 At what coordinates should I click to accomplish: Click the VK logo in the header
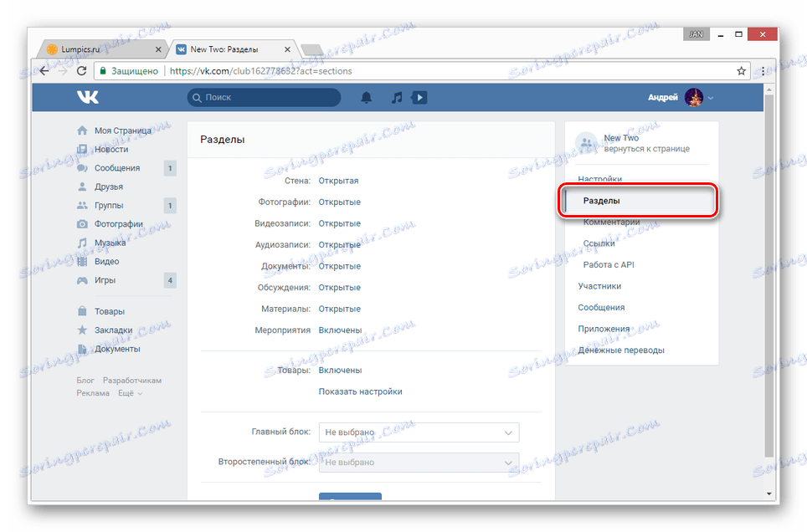88,97
